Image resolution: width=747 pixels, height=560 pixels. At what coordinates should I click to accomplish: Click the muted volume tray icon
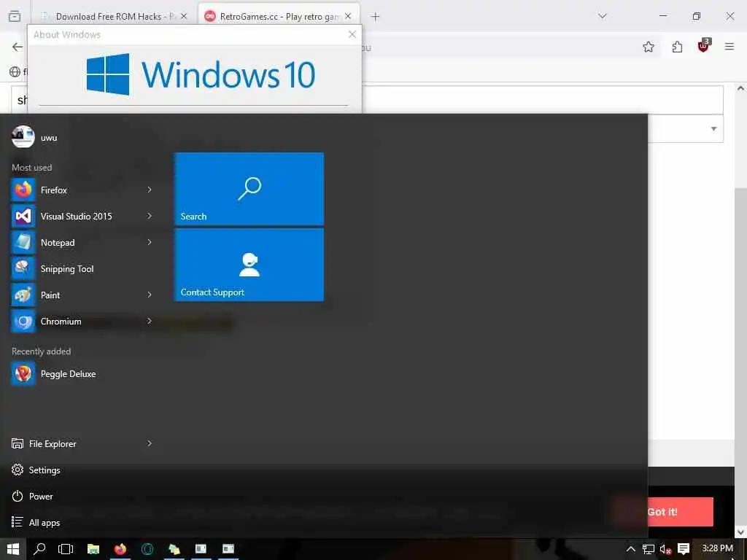pyautogui.click(x=665, y=549)
